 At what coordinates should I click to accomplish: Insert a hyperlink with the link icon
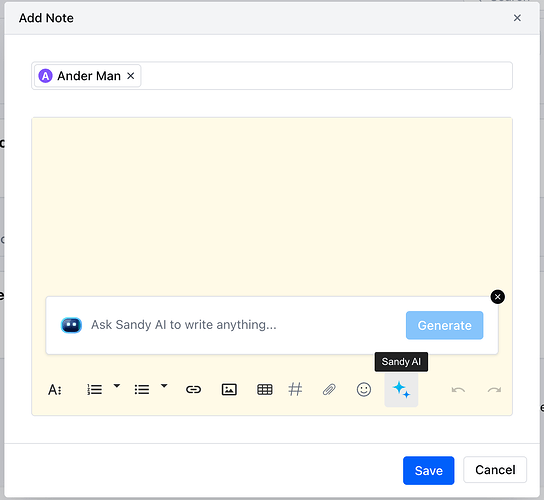[193, 390]
